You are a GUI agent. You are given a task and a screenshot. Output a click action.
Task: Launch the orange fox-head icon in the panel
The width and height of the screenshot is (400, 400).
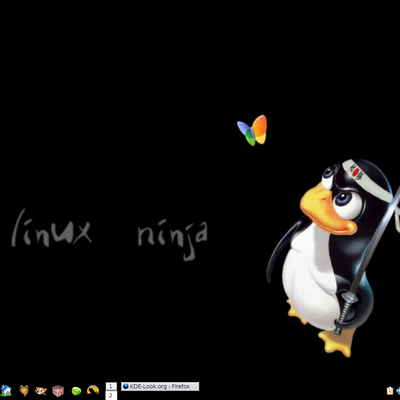click(24, 390)
